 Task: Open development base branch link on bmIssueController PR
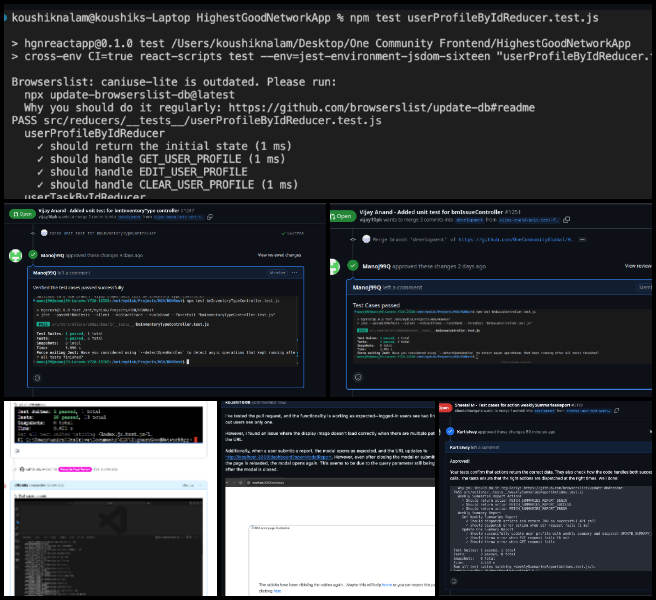469,220
